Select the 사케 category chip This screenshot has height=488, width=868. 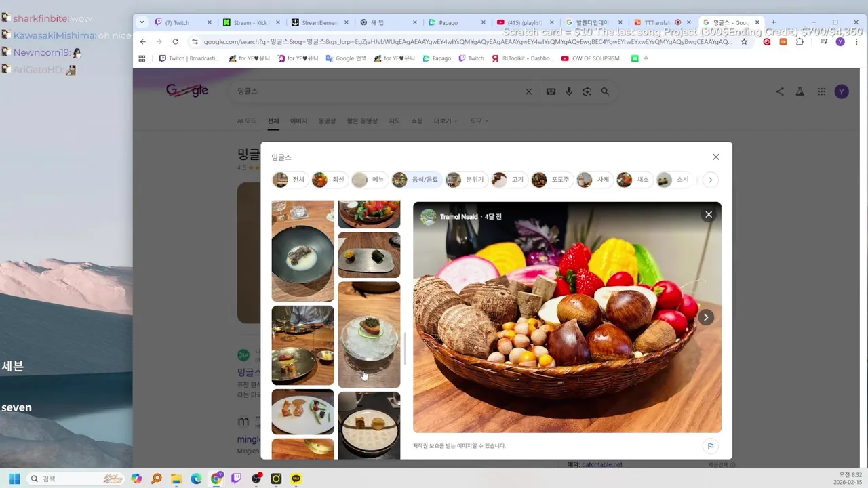point(595,180)
